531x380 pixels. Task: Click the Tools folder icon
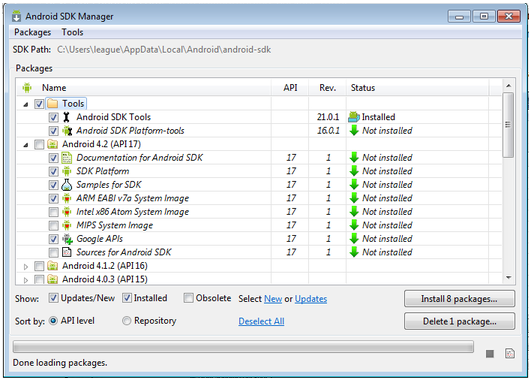point(52,103)
